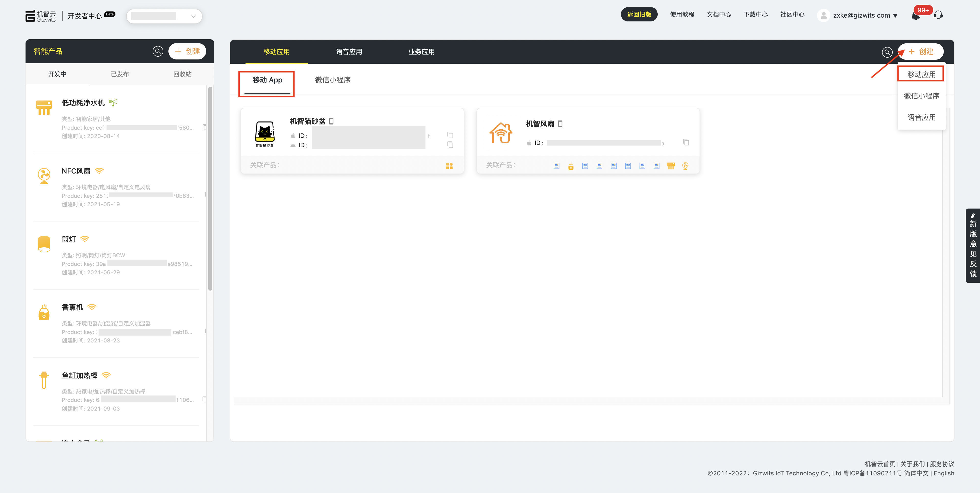Click 创建 button in 智能产品 panel
980x493 pixels.
pos(187,51)
